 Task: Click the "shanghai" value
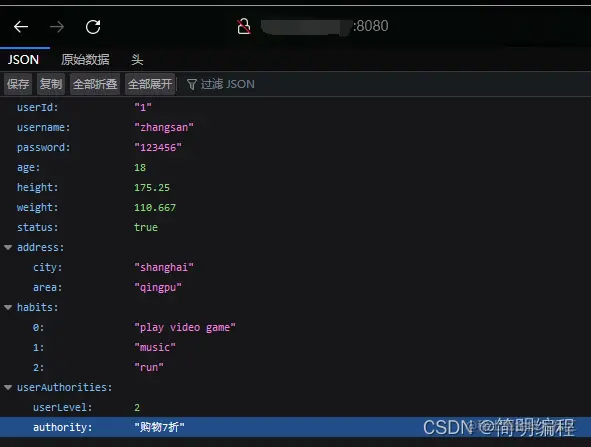point(164,267)
